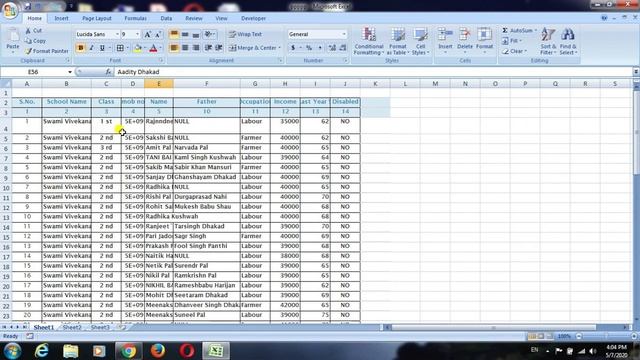Increase decimal places
Viewport: 640px width, 360px height.
[x=332, y=48]
